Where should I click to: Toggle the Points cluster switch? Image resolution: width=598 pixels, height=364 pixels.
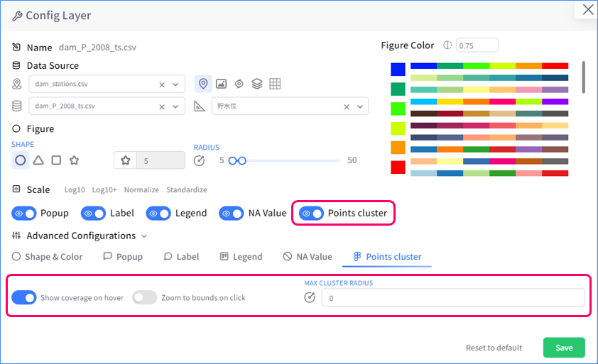click(312, 213)
